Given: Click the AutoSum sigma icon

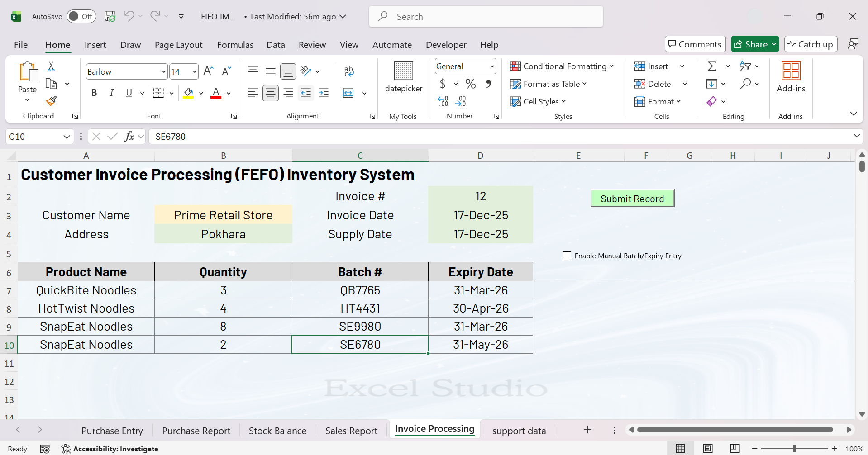Looking at the screenshot, I should click(712, 66).
